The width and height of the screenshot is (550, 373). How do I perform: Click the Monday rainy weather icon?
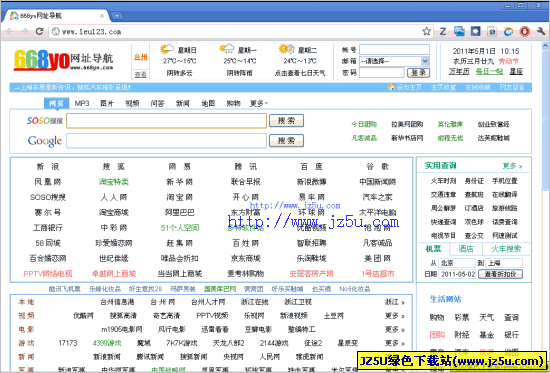(227, 49)
